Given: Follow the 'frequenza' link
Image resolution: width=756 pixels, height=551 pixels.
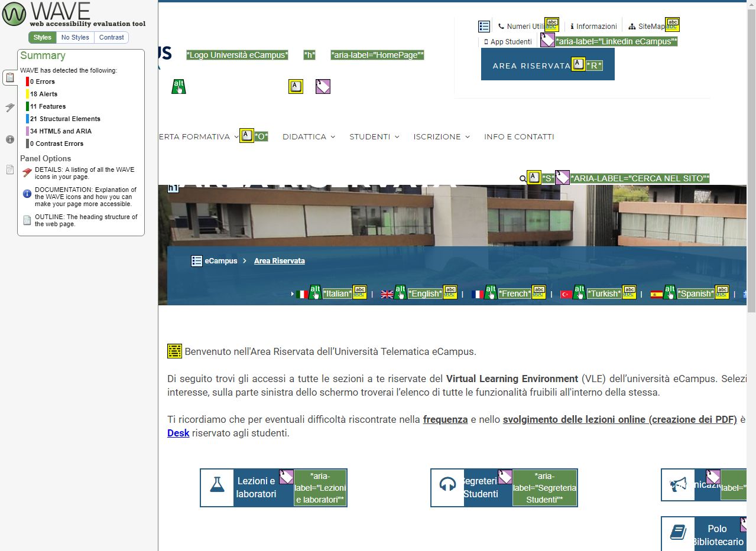Looking at the screenshot, I should point(446,420).
